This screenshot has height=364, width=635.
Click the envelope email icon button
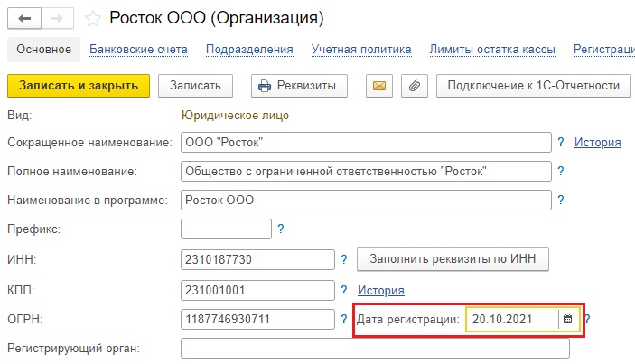point(379,86)
